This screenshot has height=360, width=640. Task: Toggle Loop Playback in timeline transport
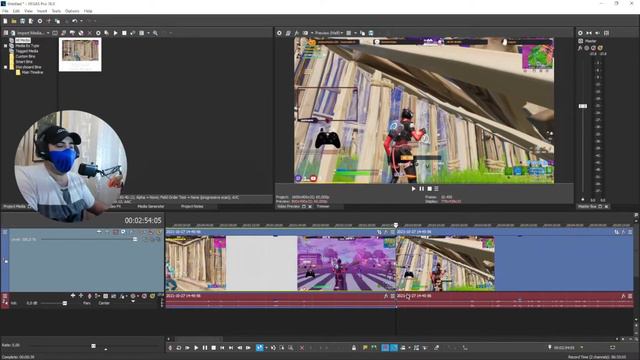click(179, 348)
